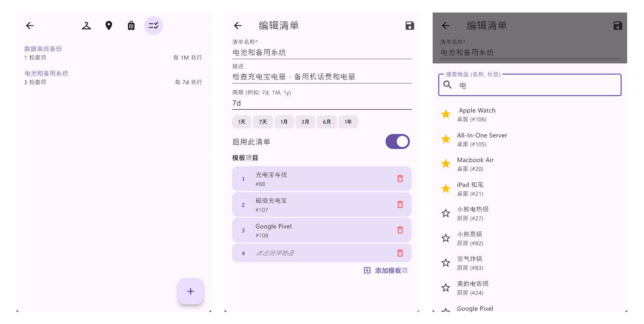Choose the 1天 period chip
The width and height of the screenshot is (644, 324).
[241, 122]
